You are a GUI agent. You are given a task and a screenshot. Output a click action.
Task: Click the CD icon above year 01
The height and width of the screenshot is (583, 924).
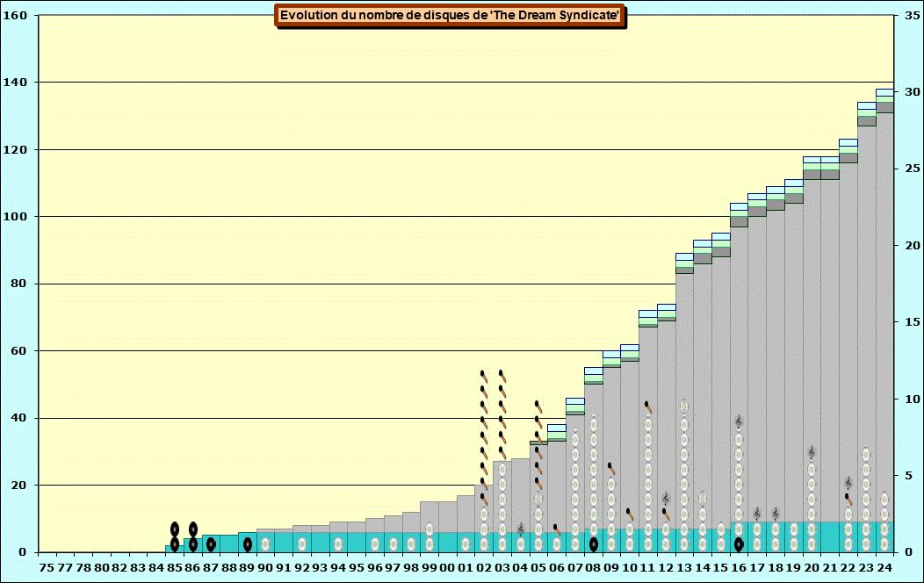pyautogui.click(x=466, y=544)
